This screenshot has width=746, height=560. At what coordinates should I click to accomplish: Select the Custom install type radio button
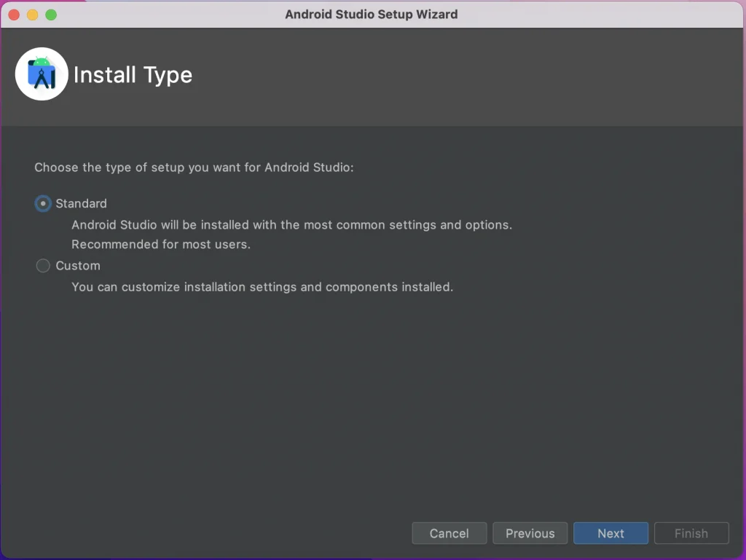tap(43, 265)
